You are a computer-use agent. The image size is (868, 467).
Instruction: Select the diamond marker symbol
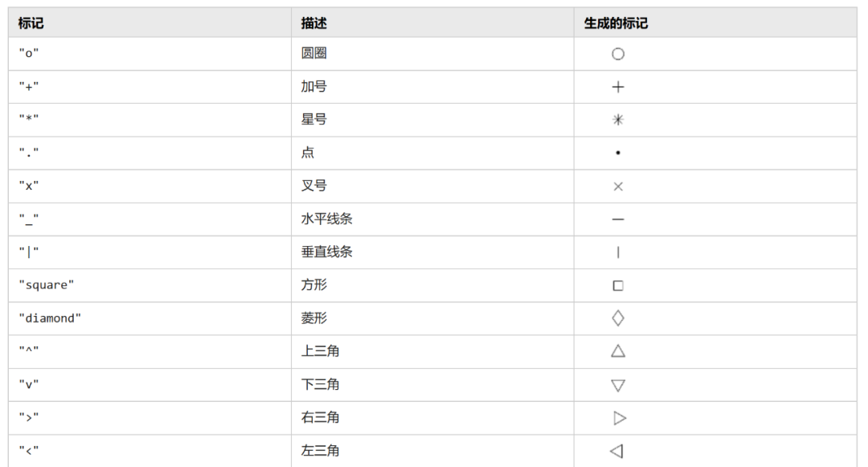pyautogui.click(x=618, y=318)
